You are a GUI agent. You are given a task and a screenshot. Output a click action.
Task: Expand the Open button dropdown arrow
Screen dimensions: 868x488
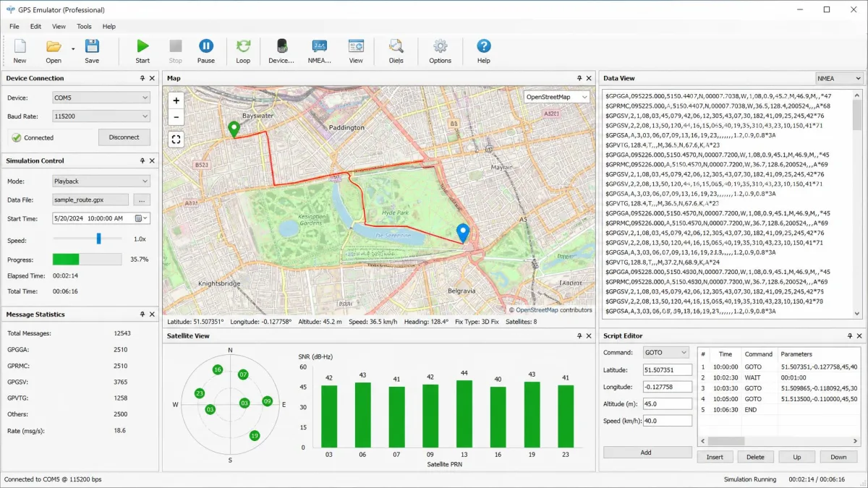click(x=73, y=49)
